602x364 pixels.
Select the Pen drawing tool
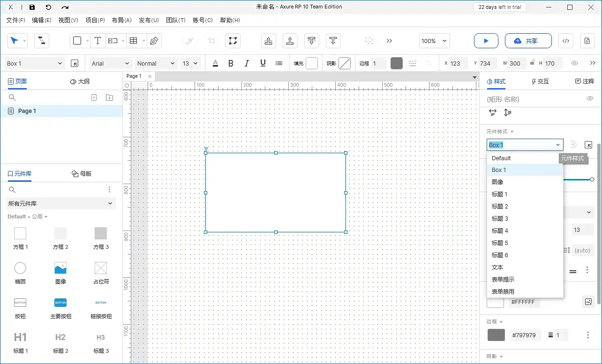point(154,41)
